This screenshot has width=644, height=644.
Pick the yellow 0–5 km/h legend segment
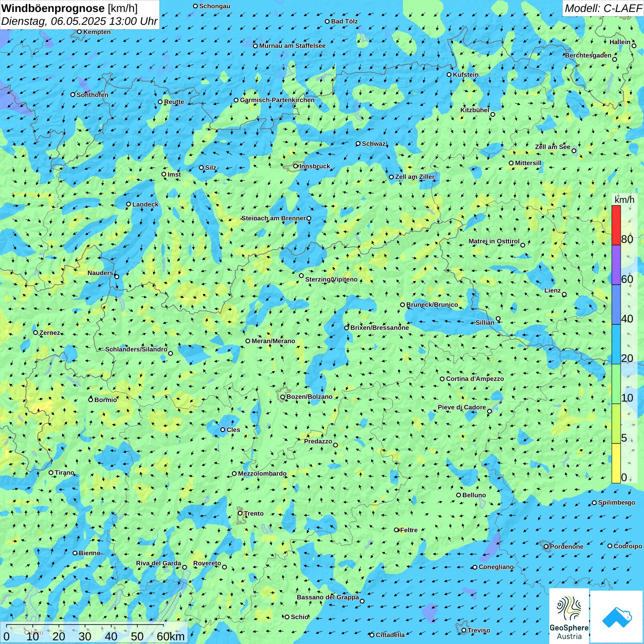point(616,463)
